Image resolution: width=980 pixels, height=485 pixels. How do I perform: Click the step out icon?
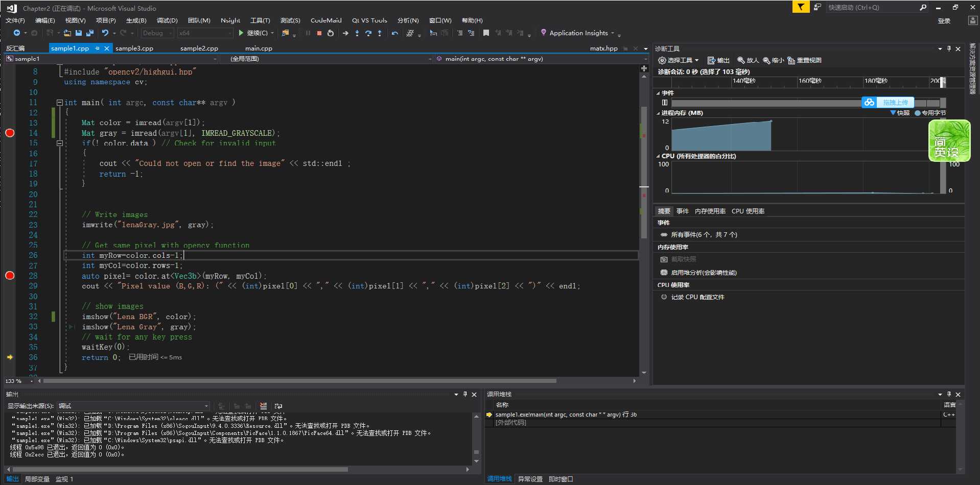click(380, 33)
